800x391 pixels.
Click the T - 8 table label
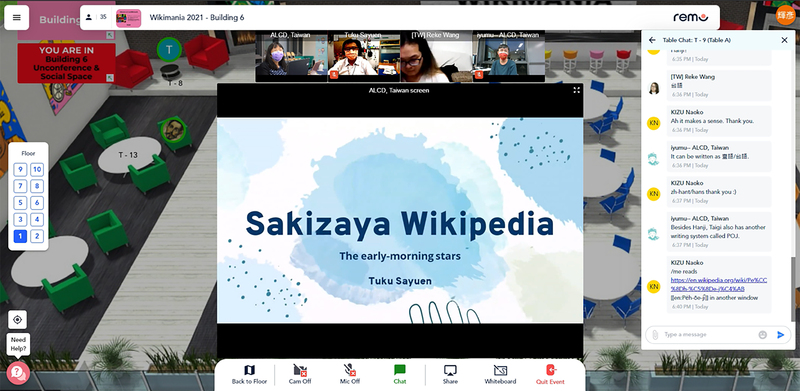pyautogui.click(x=175, y=83)
